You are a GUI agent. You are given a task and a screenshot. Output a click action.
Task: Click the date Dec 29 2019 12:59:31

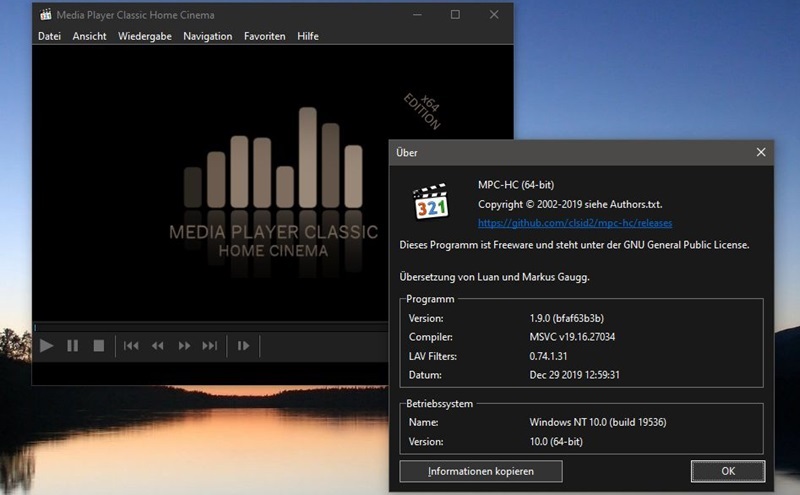pos(574,375)
